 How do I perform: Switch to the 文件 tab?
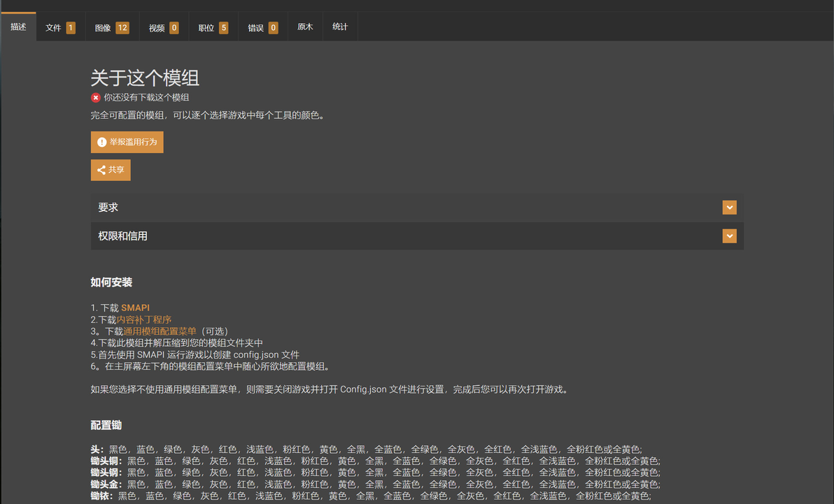pyautogui.click(x=61, y=28)
